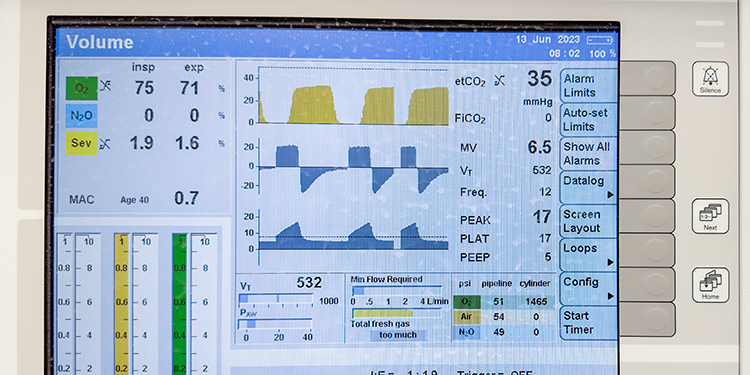Screen dimensions: 750x375
Task: Select the green O2 gas label
Action: (82, 88)
